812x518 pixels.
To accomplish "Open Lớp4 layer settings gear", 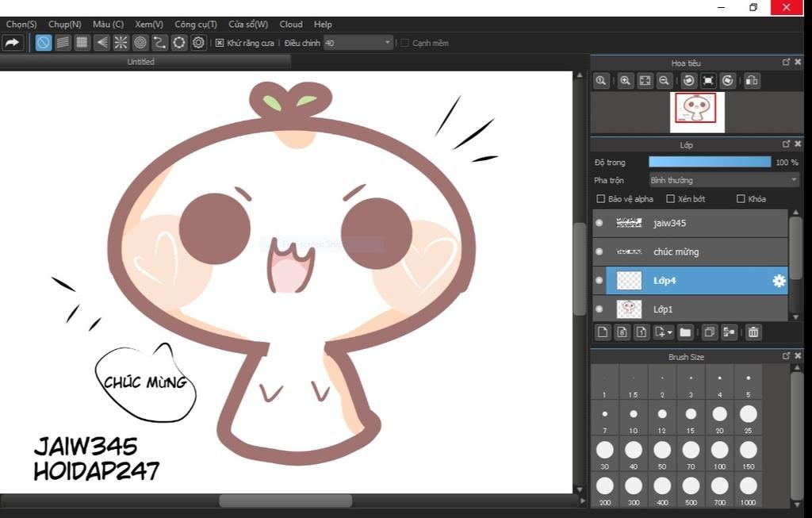I will (x=779, y=281).
